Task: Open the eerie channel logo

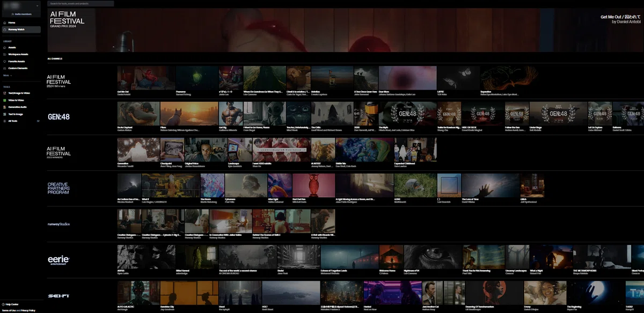Action: pos(58,260)
